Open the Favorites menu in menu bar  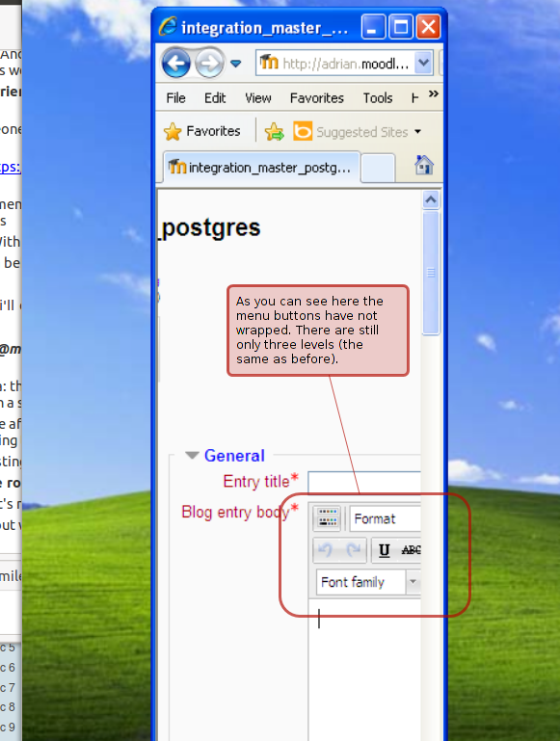316,98
